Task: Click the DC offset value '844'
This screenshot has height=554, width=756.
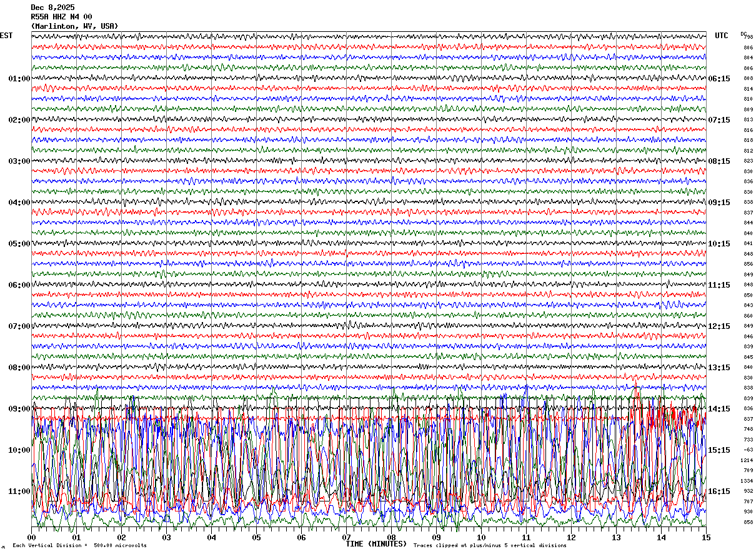Action: point(748,223)
